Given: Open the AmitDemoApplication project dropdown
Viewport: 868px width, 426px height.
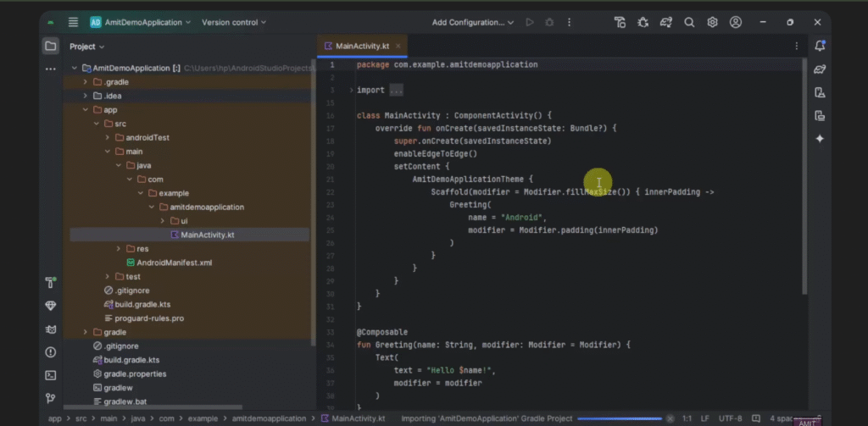Looking at the screenshot, I should point(141,22).
